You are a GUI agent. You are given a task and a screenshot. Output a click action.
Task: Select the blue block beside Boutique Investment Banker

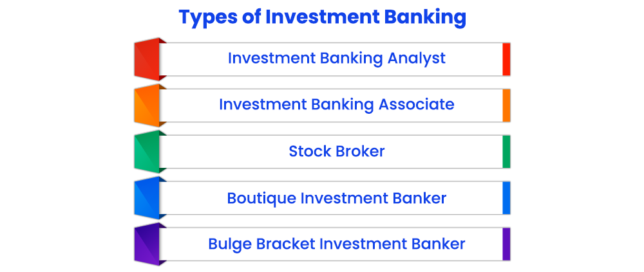click(x=146, y=198)
